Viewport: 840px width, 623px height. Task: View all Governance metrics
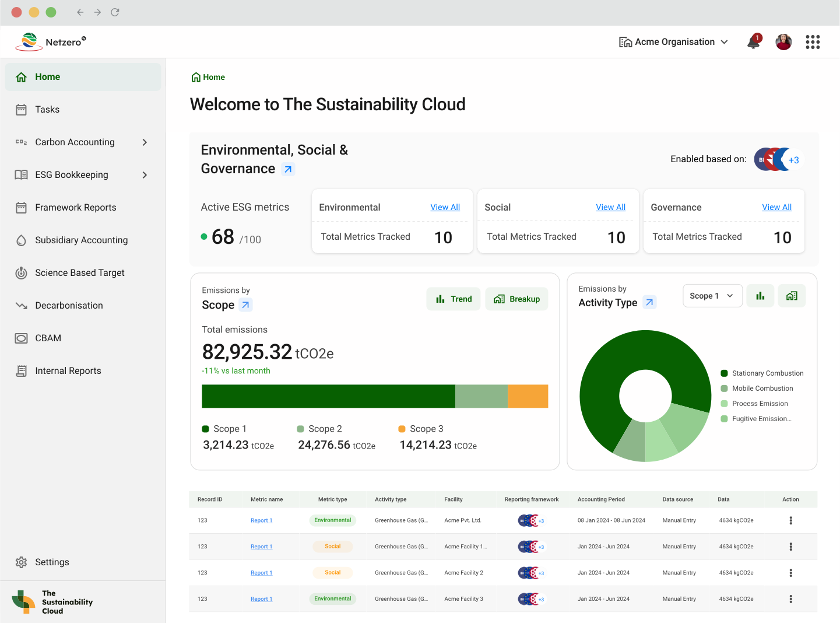tap(776, 207)
